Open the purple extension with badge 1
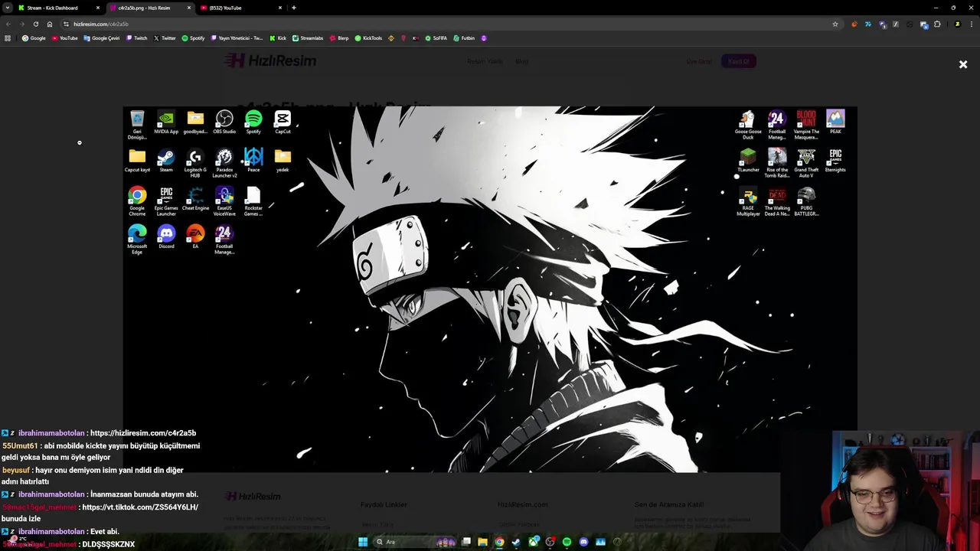980x551 pixels. tap(883, 24)
